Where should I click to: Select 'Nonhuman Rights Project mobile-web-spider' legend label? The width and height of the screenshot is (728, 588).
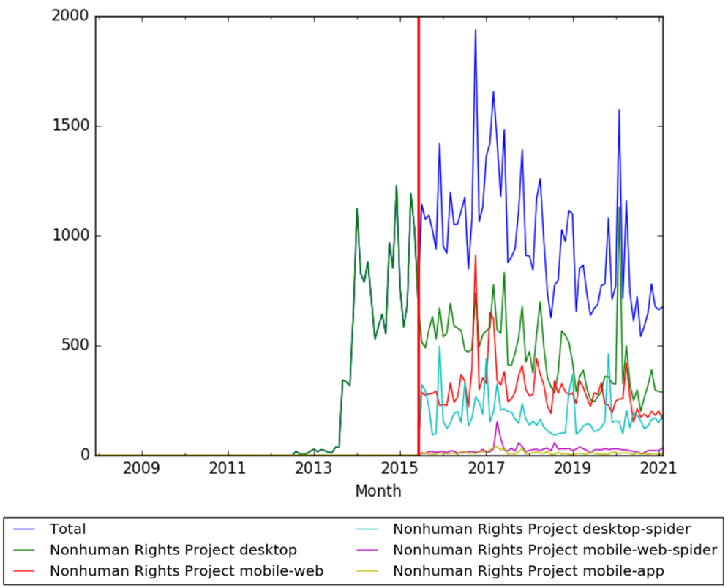click(x=555, y=550)
